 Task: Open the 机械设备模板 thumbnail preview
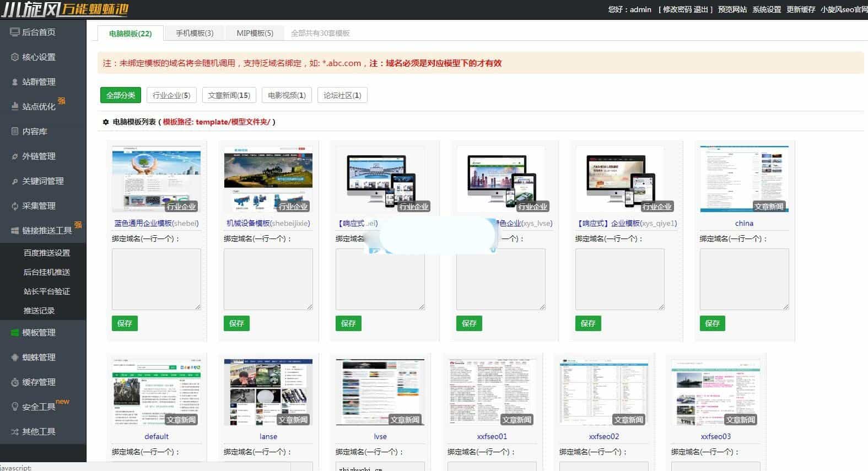(x=268, y=179)
